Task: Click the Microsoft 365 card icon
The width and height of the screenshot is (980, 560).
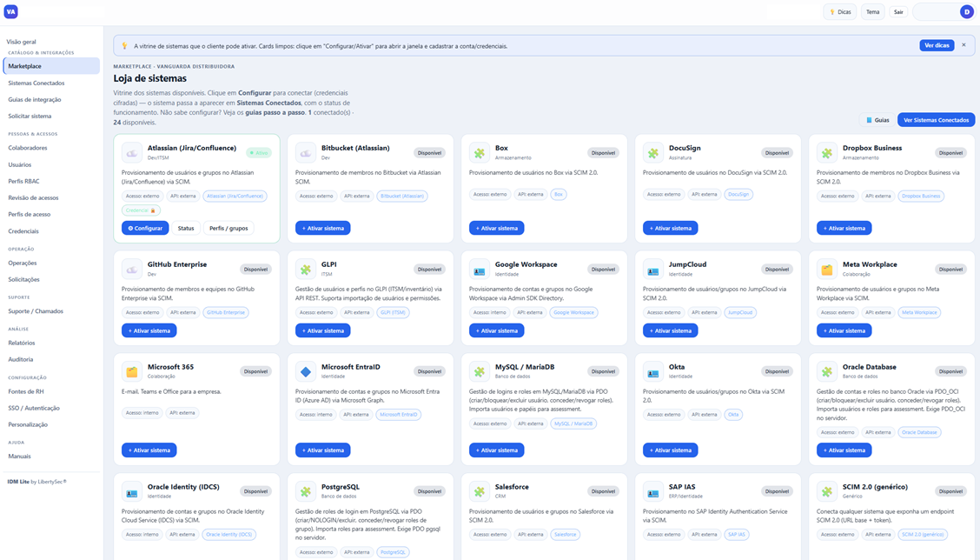Action: point(132,371)
